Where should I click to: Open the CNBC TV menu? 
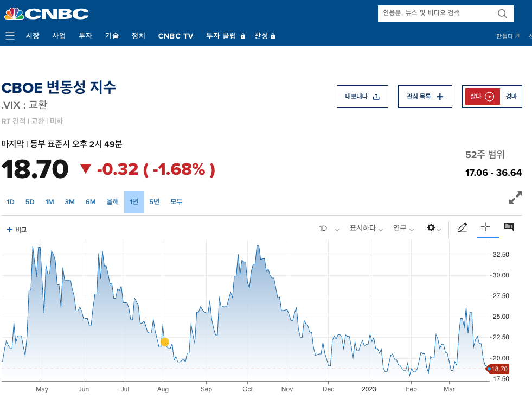(x=176, y=36)
